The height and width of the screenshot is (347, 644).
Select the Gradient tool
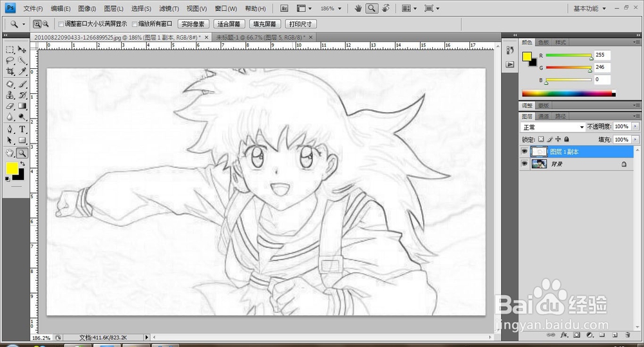tap(22, 106)
